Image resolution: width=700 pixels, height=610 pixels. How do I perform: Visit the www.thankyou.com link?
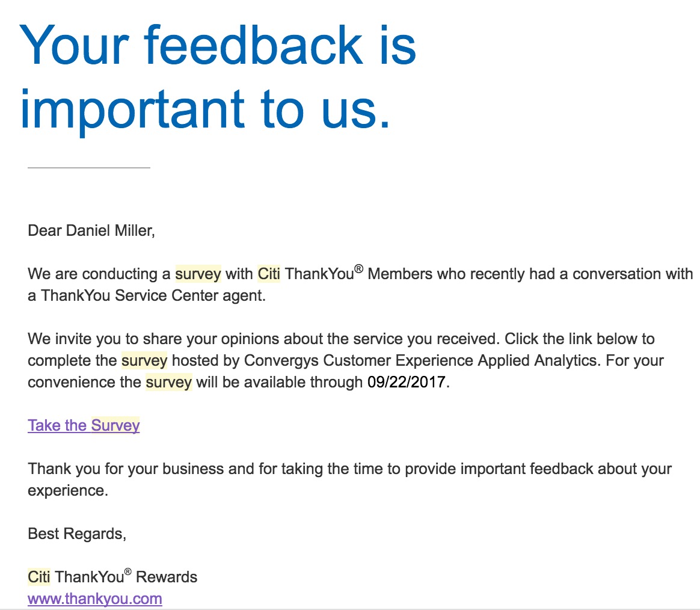94,599
